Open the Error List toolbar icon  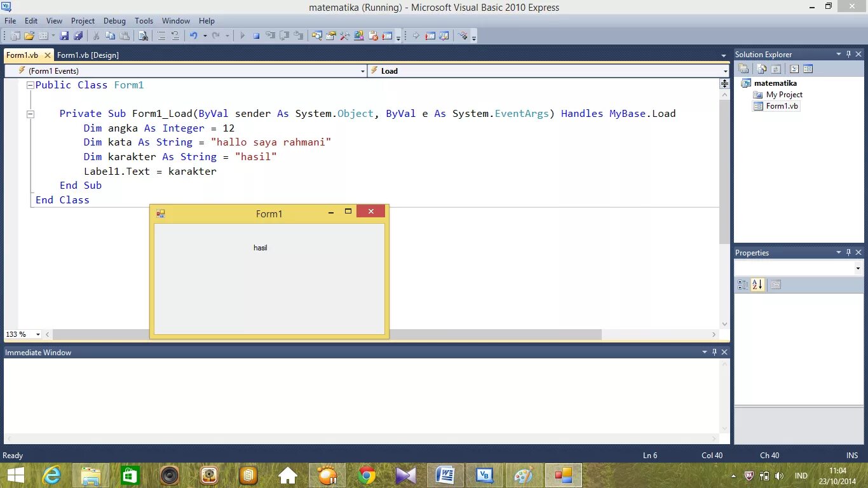[373, 36]
